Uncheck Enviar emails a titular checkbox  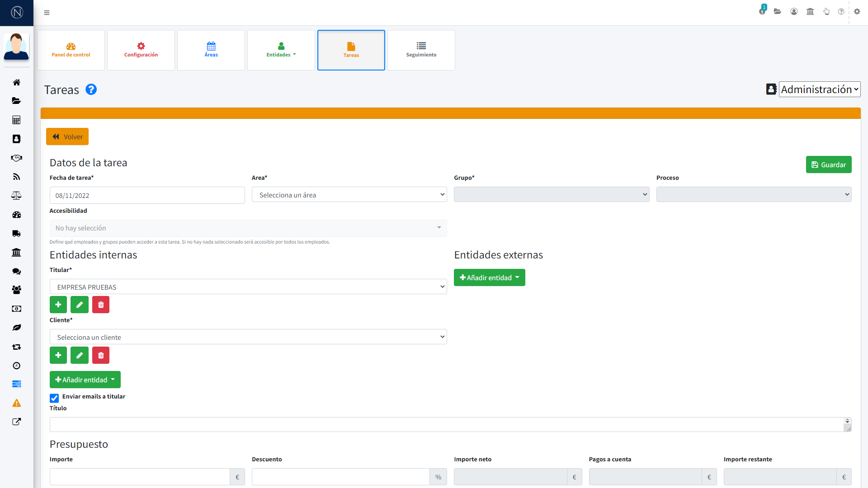[54, 398]
